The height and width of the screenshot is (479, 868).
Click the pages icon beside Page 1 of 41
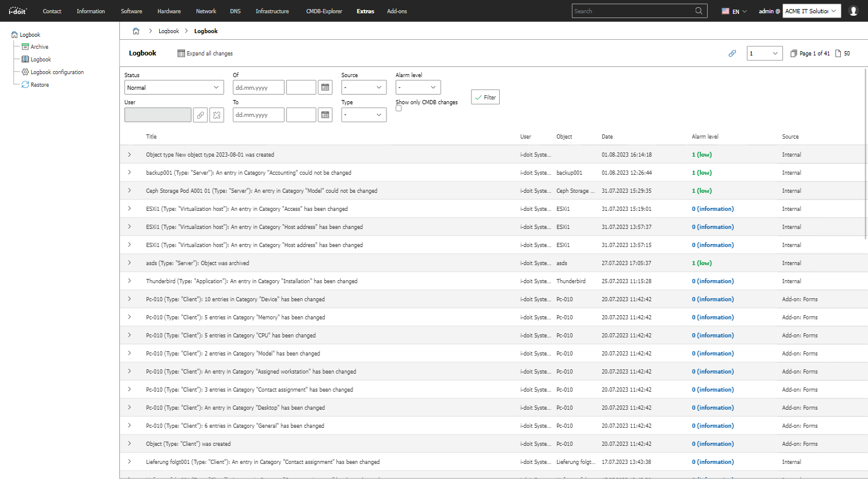coord(794,54)
